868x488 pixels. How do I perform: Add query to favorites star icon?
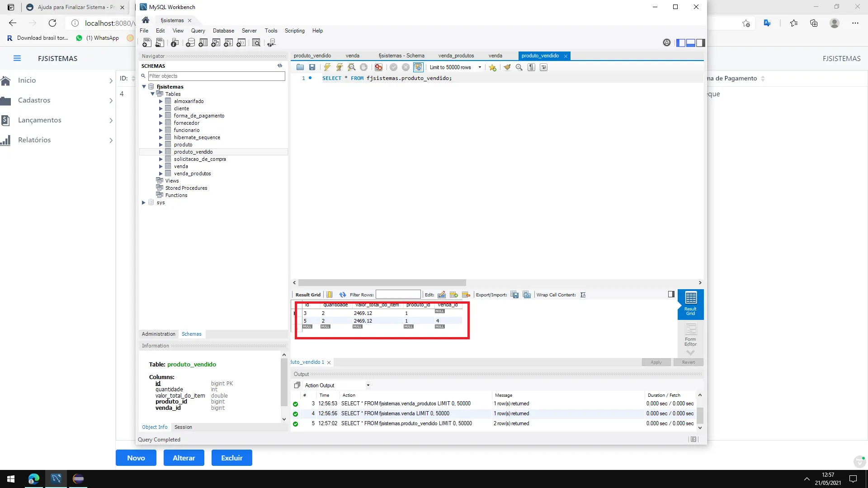point(492,67)
